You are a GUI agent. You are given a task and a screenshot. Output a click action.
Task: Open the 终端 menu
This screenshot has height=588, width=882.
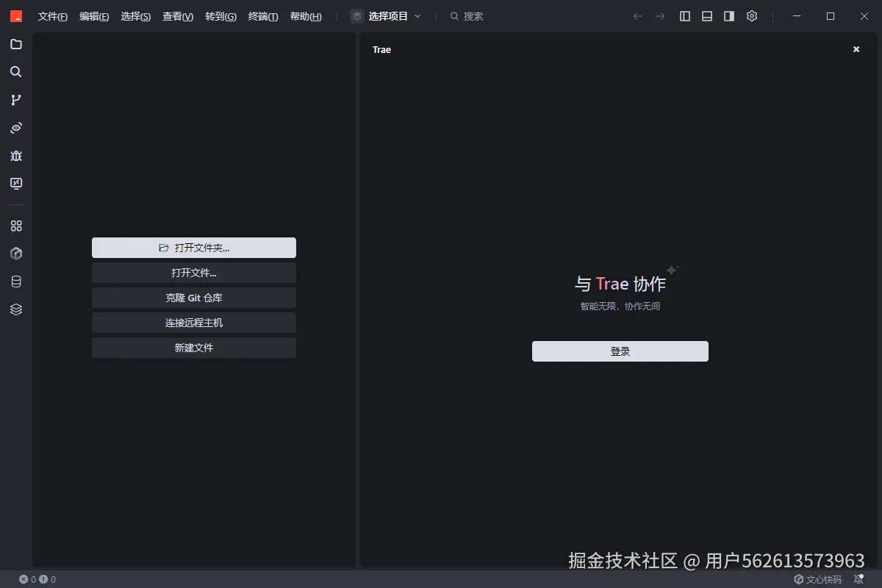[x=262, y=15]
